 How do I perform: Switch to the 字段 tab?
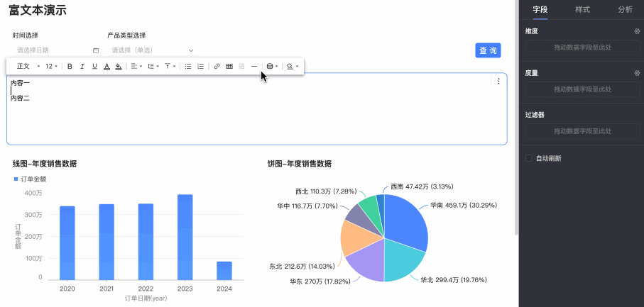pyautogui.click(x=540, y=10)
